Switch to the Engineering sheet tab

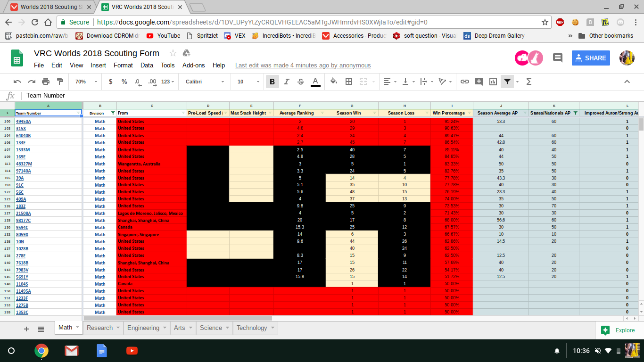(x=144, y=328)
